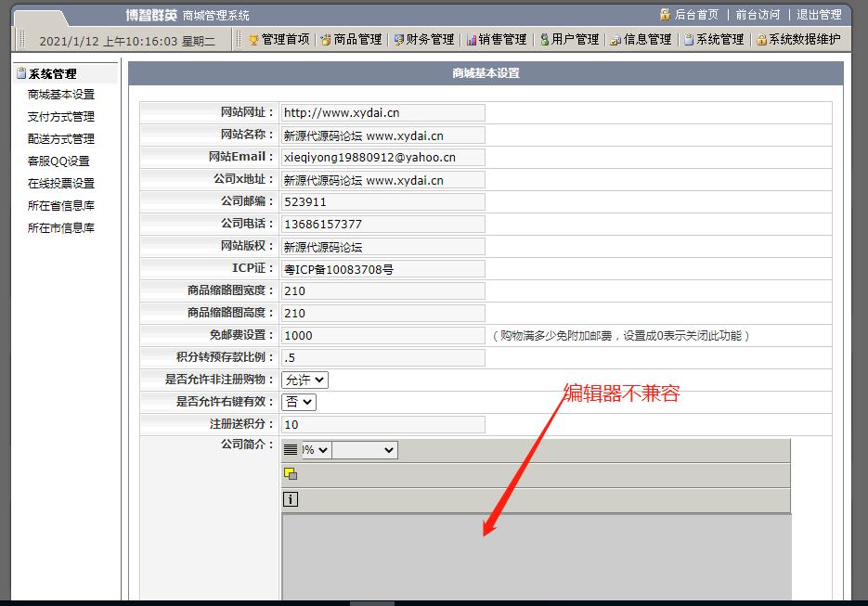Click the 博智群英 商城管理系统 title
The height and width of the screenshot is (606, 868).
[188, 16]
